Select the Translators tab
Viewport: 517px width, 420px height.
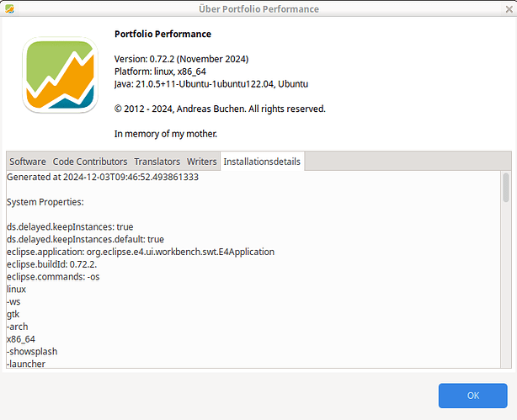click(x=157, y=162)
